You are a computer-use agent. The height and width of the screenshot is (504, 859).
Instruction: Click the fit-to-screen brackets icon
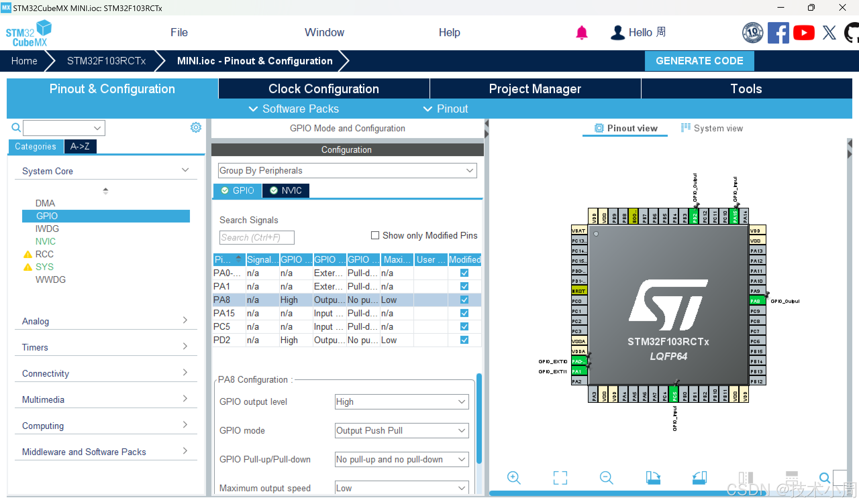pos(560,478)
